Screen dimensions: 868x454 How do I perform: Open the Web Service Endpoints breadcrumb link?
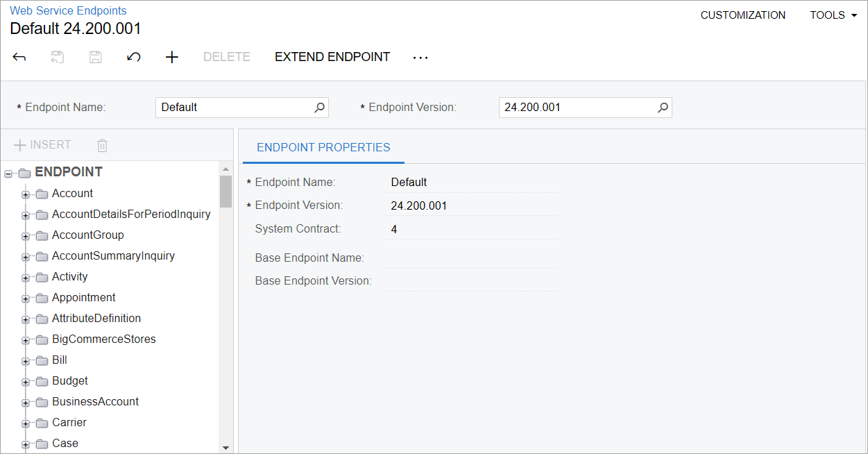(x=68, y=10)
